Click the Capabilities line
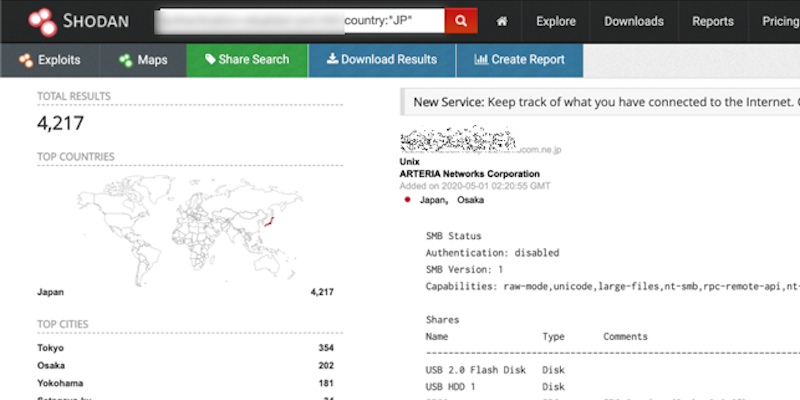800x400 pixels. (613, 287)
